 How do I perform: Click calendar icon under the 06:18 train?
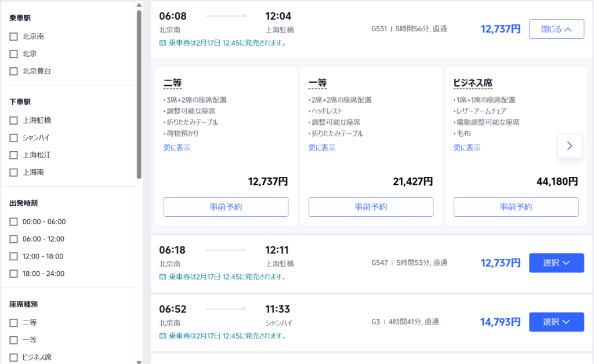tap(163, 276)
